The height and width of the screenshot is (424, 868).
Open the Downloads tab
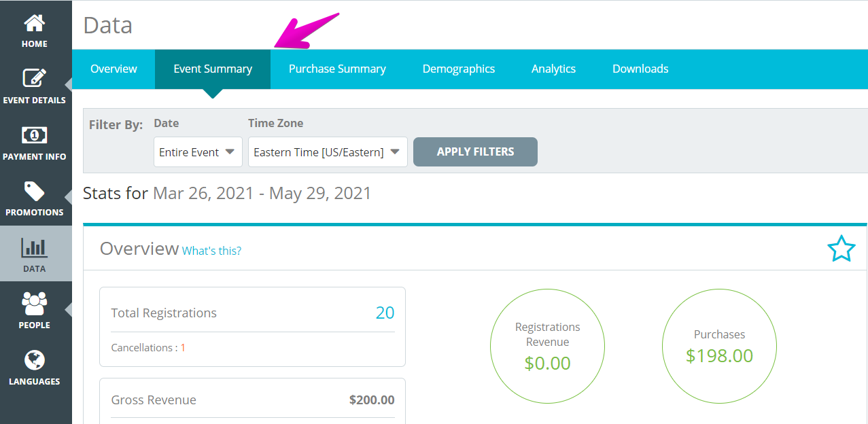click(640, 69)
